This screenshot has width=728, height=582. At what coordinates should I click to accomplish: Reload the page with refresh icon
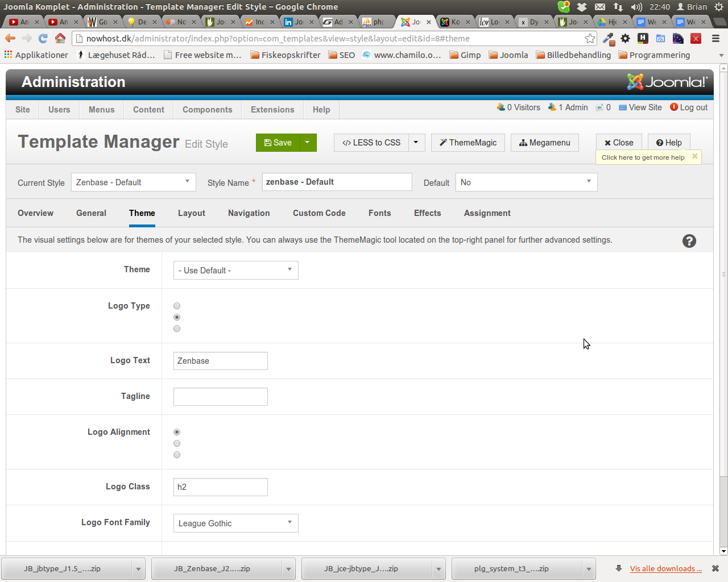tap(43, 38)
